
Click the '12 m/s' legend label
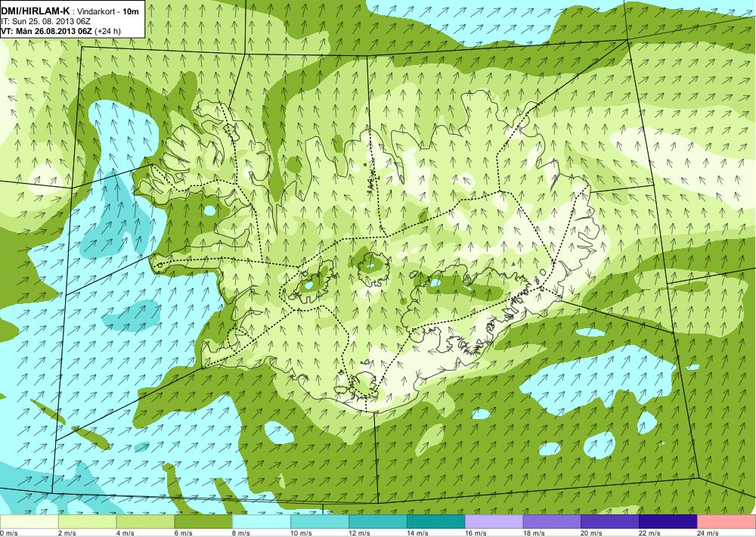tap(359, 533)
